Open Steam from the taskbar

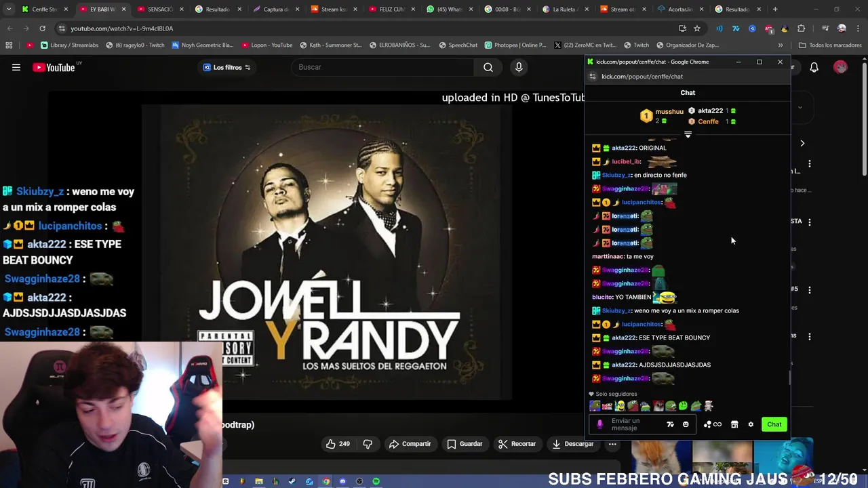pos(292,481)
